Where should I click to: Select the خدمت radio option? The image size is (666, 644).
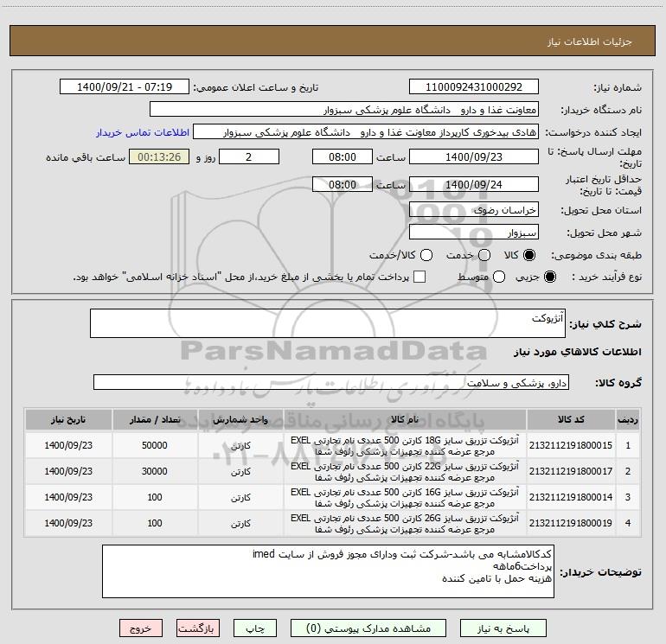484,255
